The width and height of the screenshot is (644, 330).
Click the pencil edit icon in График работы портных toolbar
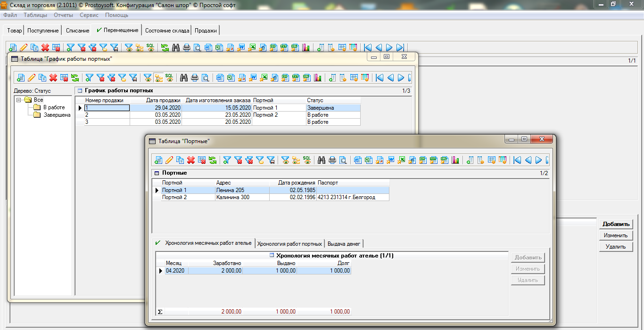[x=32, y=78]
